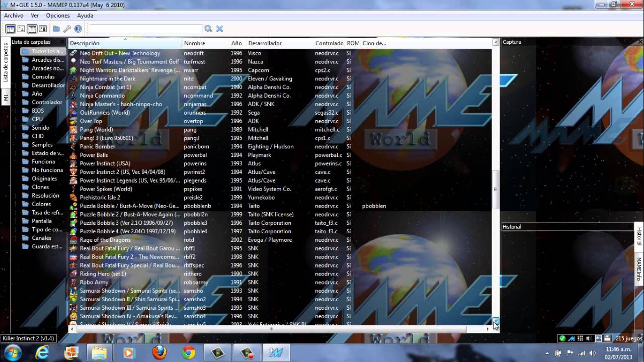Select the Samples folder
The width and height of the screenshot is (644, 362).
(x=37, y=145)
